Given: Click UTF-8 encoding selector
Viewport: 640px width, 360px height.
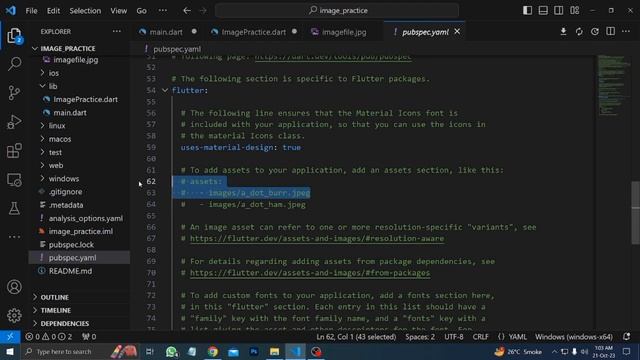Looking at the screenshot, I should click(x=453, y=337).
